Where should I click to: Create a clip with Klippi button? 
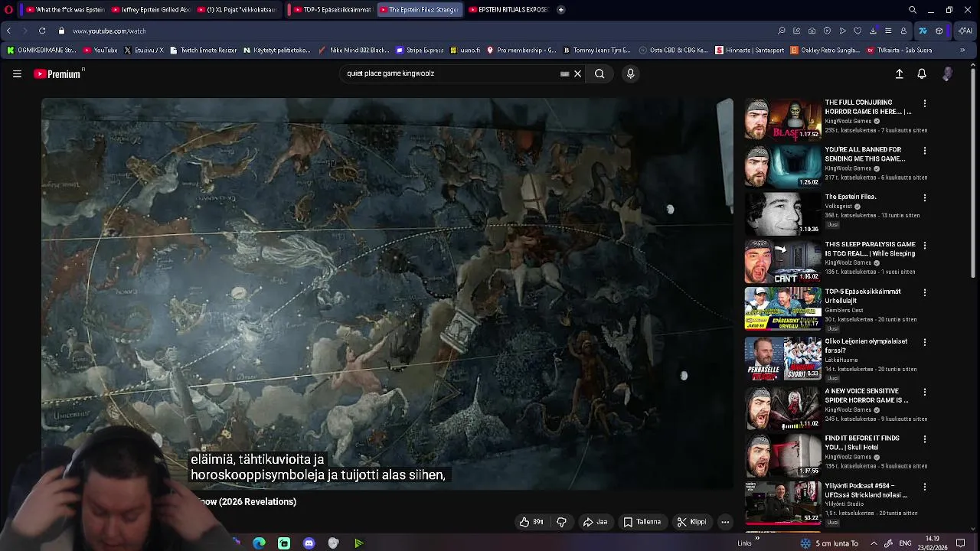[x=691, y=522]
